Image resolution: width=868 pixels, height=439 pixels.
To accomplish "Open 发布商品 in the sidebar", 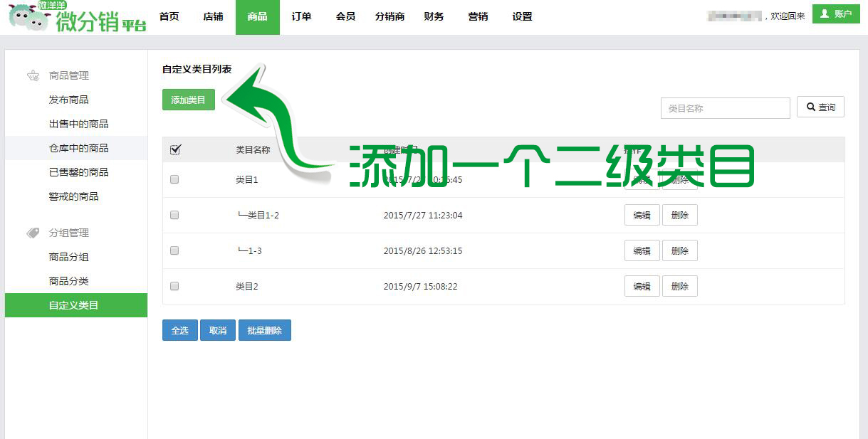I will pyautogui.click(x=69, y=100).
